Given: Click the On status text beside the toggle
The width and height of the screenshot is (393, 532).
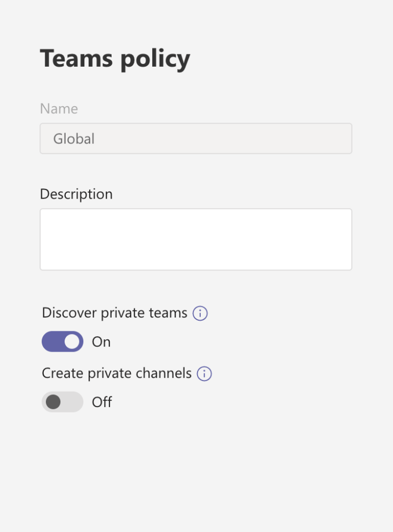Looking at the screenshot, I should coord(103,342).
